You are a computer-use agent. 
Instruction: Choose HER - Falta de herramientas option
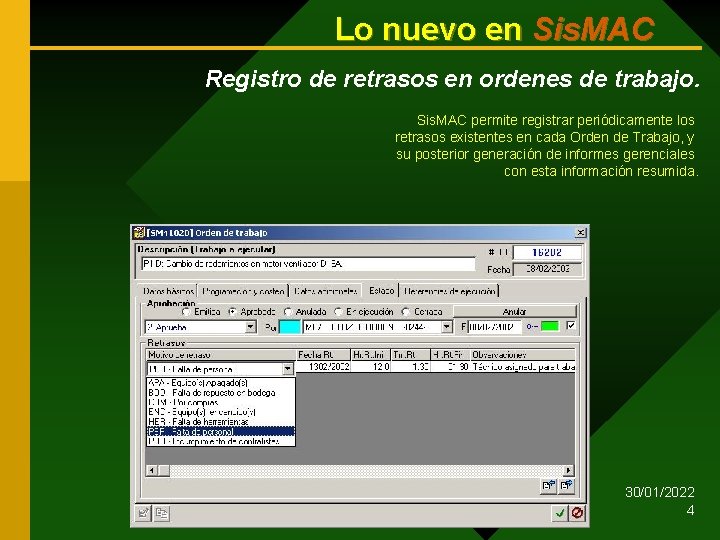(221, 422)
